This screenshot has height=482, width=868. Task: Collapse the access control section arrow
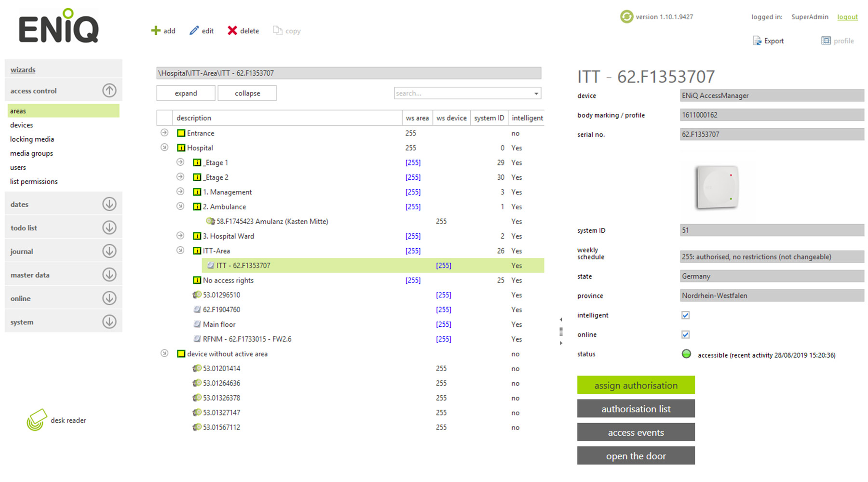click(x=109, y=91)
